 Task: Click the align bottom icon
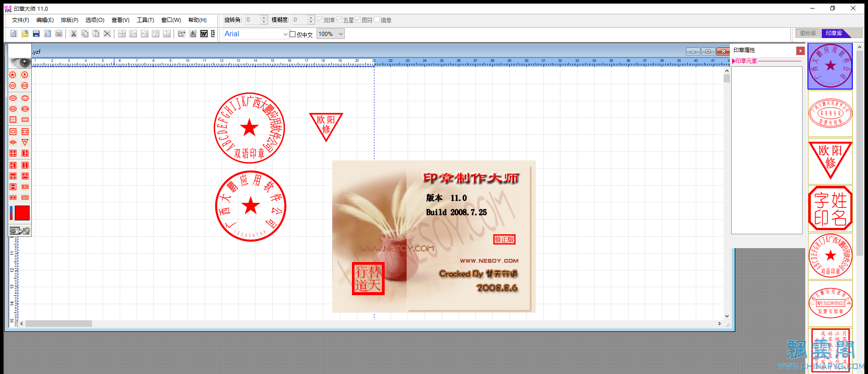[x=167, y=34]
